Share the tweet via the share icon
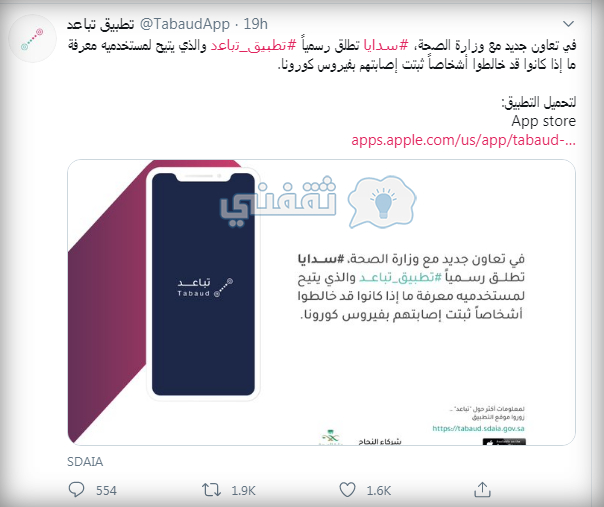 tap(482, 490)
